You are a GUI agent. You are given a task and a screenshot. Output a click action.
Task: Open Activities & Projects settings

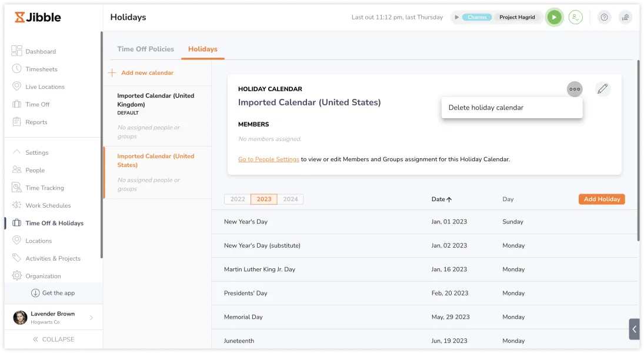coord(52,259)
